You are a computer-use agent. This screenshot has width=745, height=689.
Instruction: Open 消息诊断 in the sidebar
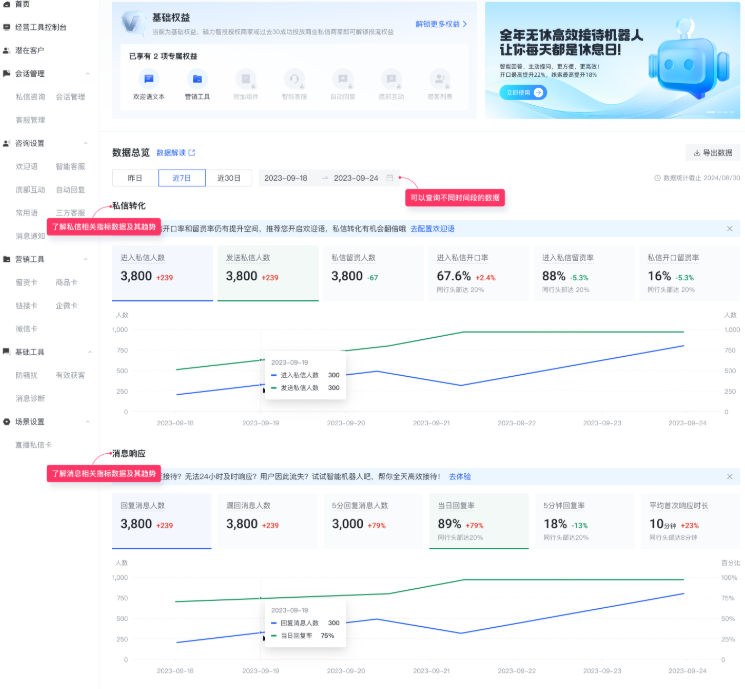click(x=30, y=398)
